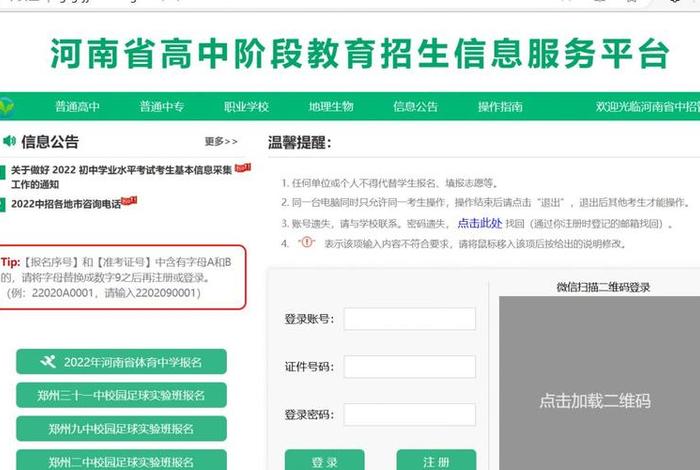Open the 2022中招各地市咨询电话 announcement
This screenshot has height=470, width=700.
click(x=66, y=204)
